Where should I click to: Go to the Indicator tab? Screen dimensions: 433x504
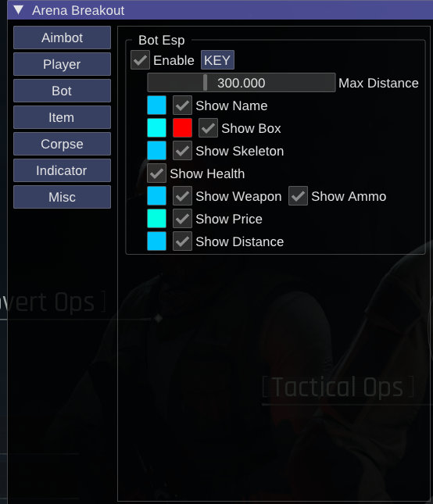62,170
